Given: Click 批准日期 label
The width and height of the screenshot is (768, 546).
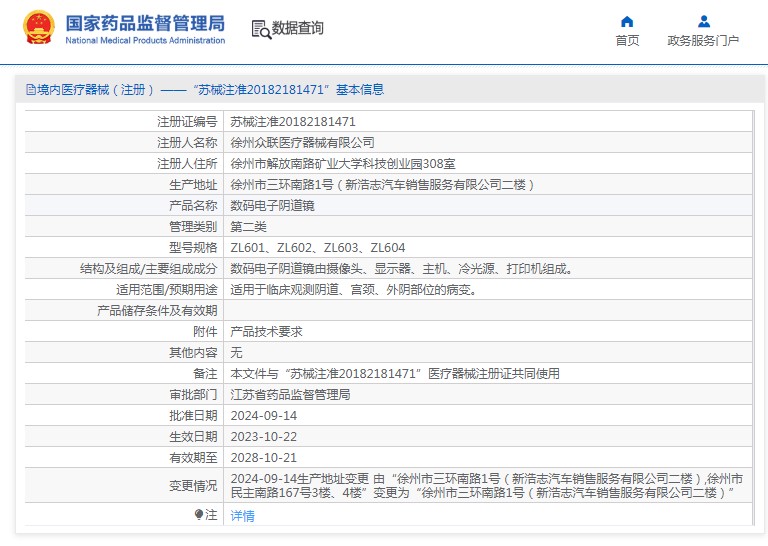Looking at the screenshot, I should coord(193,416).
